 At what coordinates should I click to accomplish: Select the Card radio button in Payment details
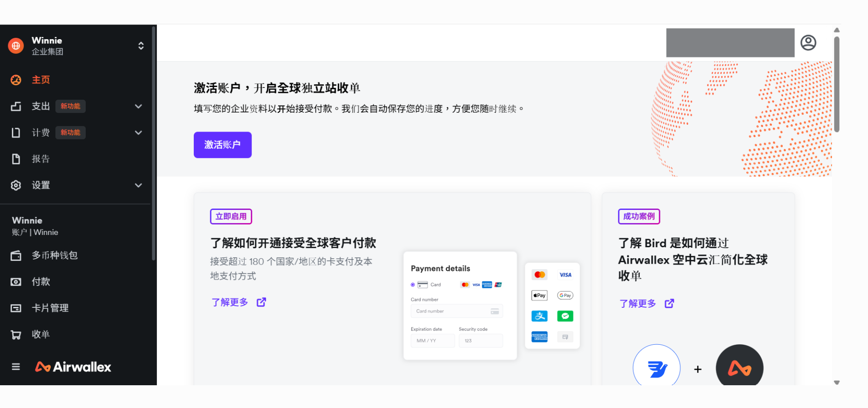(x=413, y=285)
